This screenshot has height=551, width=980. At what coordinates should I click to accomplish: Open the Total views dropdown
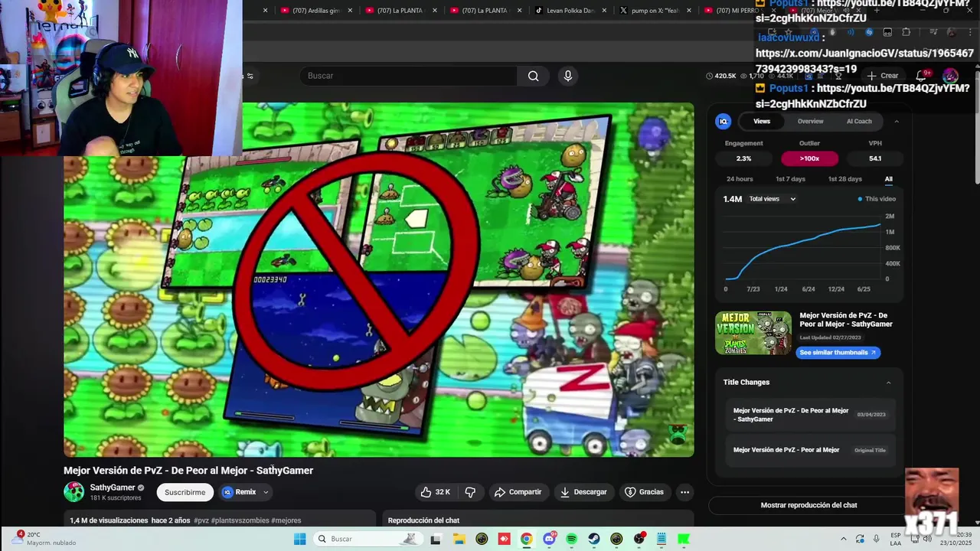773,199
